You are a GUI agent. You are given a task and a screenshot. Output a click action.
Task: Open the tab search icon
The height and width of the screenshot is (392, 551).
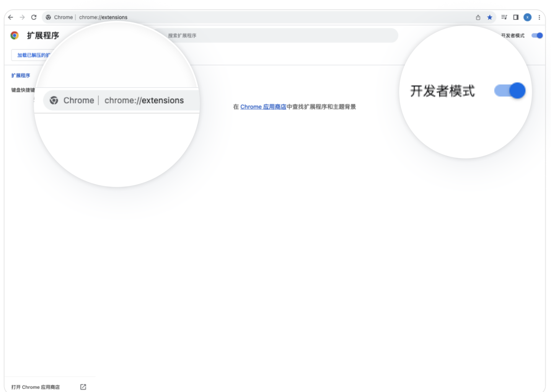[x=504, y=17]
